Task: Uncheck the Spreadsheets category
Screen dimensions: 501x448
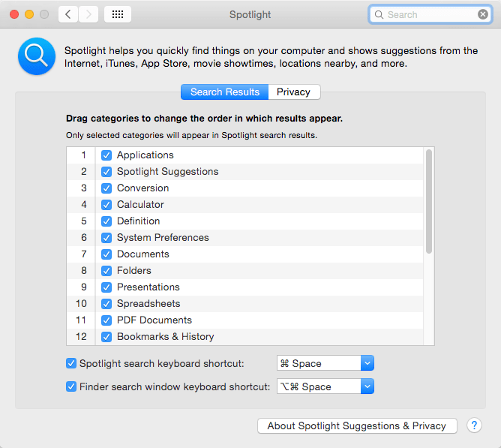Action: click(106, 304)
